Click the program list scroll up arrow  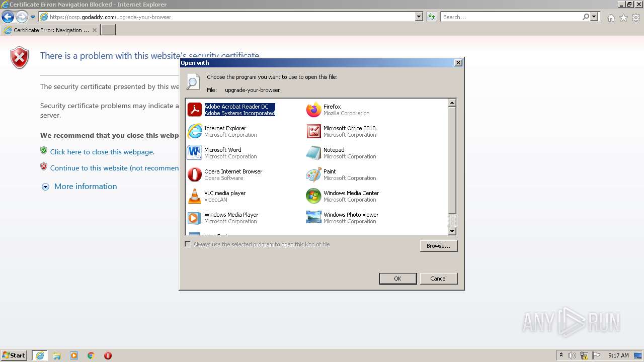pyautogui.click(x=452, y=103)
